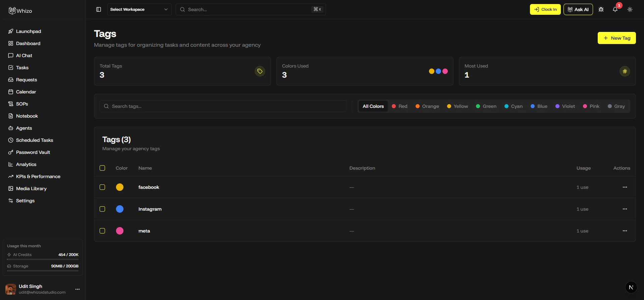Open actions menu for meta tag

pyautogui.click(x=625, y=231)
